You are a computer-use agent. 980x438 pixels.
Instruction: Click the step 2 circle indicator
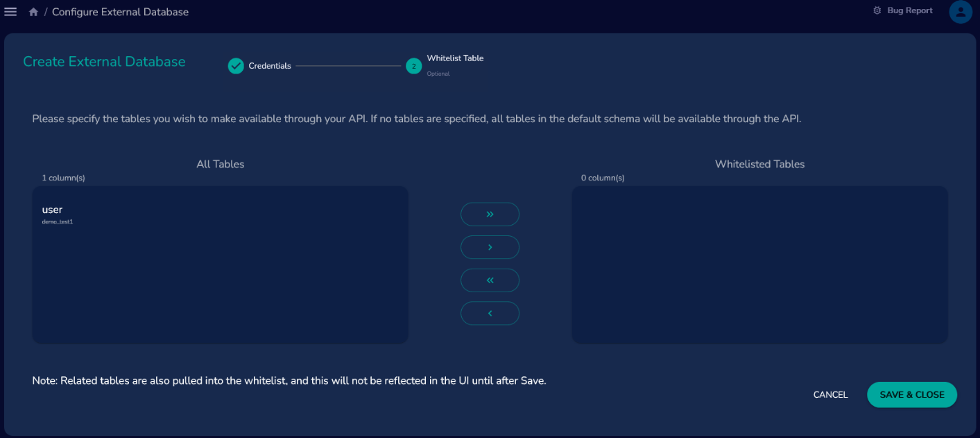(414, 65)
